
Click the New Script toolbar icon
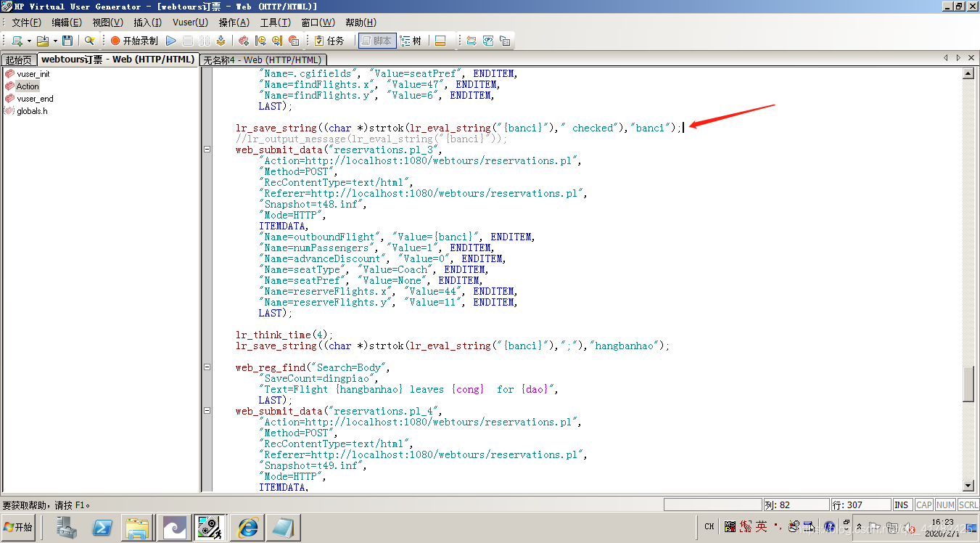pyautogui.click(x=17, y=41)
